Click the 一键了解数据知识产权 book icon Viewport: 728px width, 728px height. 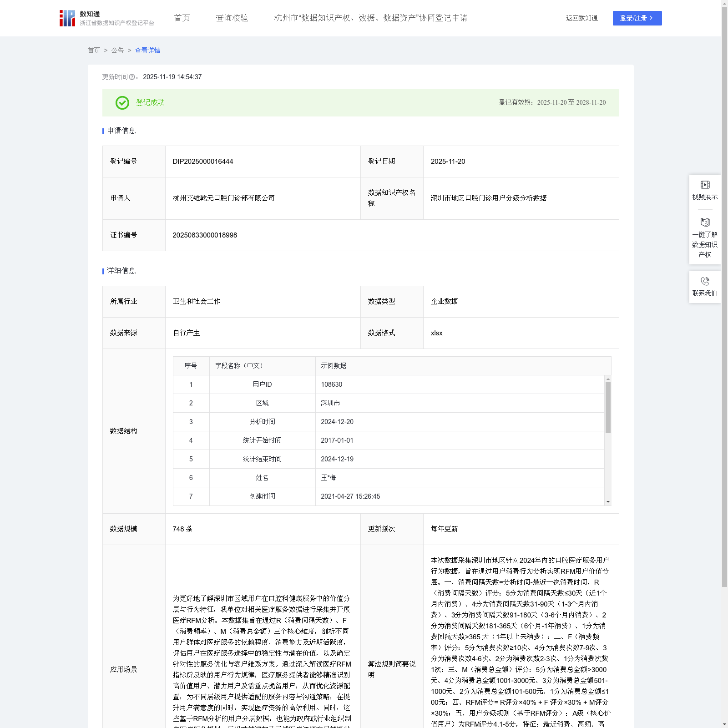[705, 222]
